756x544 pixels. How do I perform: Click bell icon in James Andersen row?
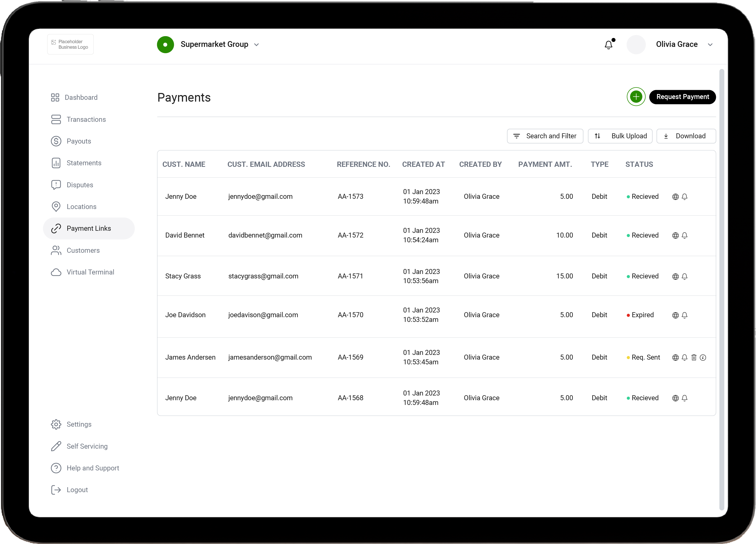[685, 358]
